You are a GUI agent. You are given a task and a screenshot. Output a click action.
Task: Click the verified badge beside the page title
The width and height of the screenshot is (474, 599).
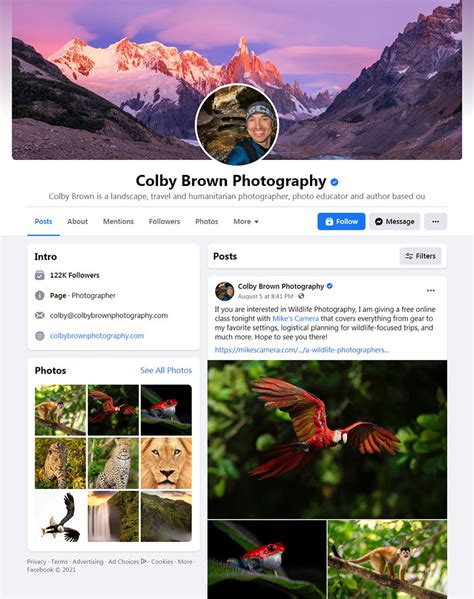[x=334, y=182]
